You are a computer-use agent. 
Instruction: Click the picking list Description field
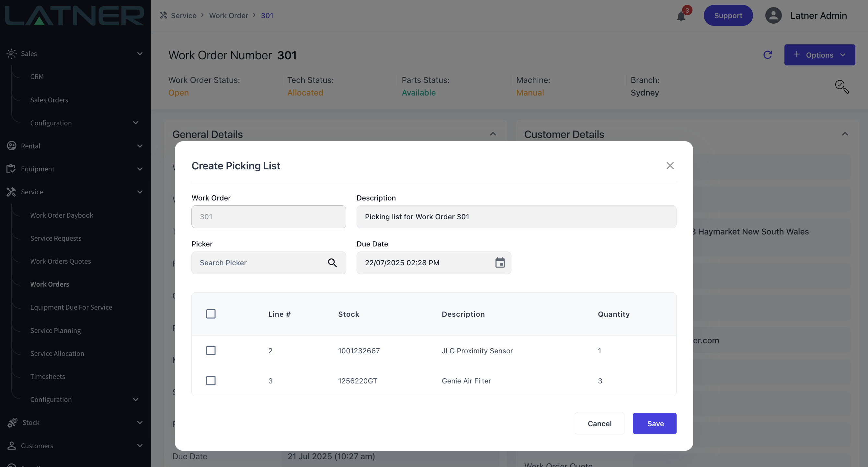pos(516,217)
